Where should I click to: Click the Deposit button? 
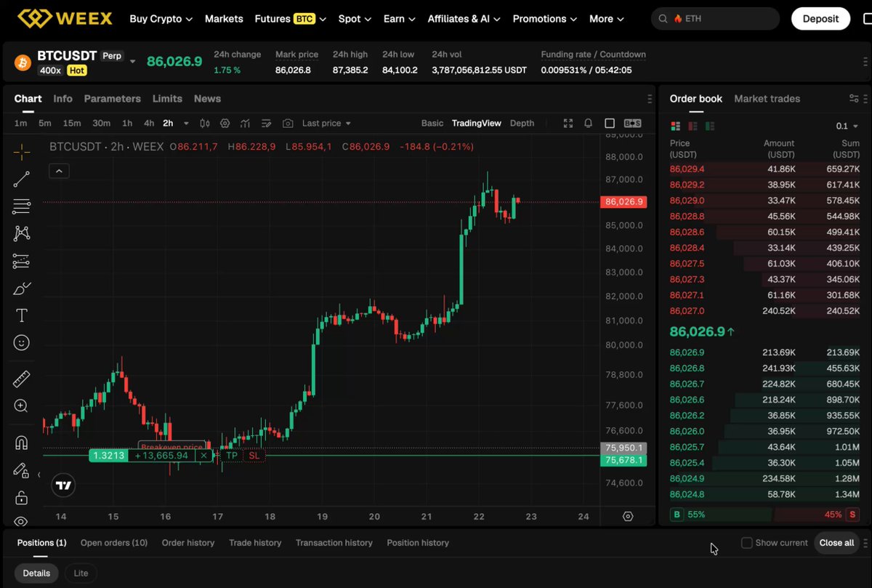(820, 19)
